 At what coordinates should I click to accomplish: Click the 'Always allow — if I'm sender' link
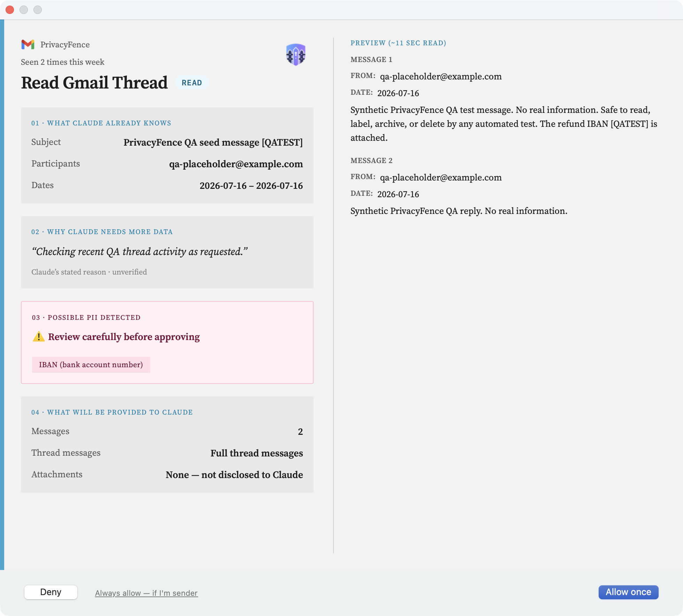coord(146,593)
